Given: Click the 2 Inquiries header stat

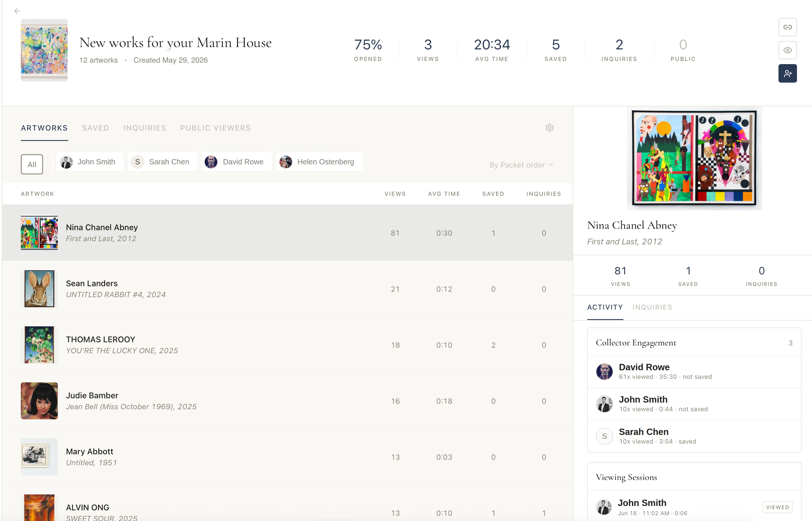Looking at the screenshot, I should click(x=619, y=50).
